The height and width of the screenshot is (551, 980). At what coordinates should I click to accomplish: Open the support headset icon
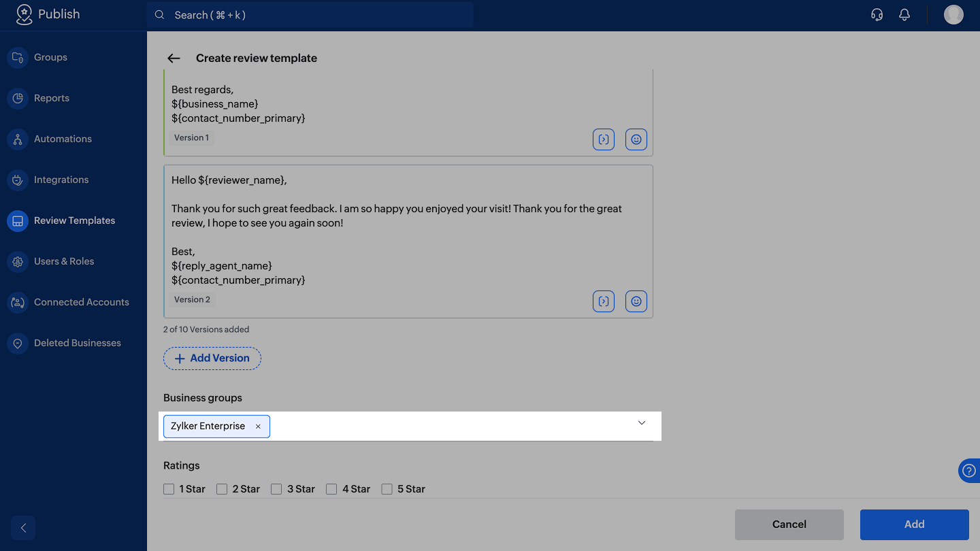coord(877,15)
